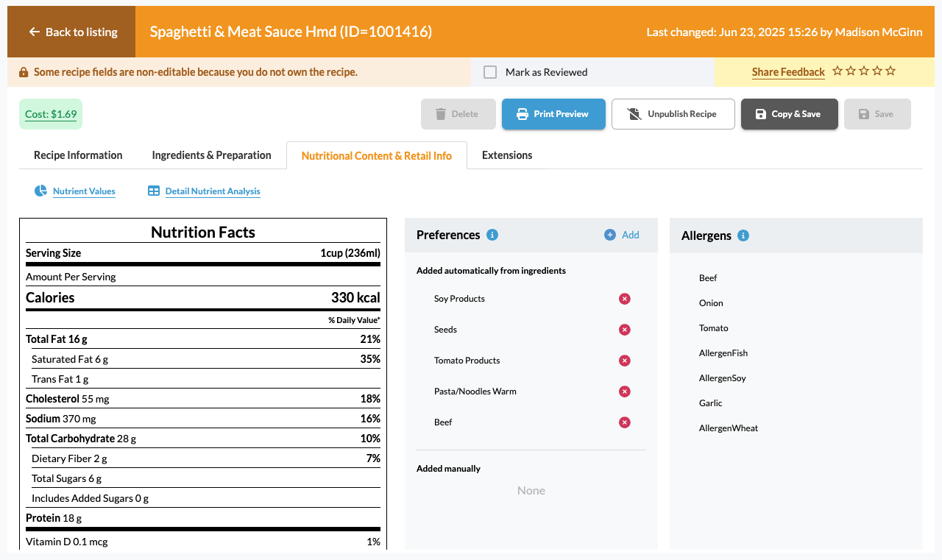Click the back arrow to return to listing
Viewport: 942px width, 560px height.
click(x=34, y=31)
